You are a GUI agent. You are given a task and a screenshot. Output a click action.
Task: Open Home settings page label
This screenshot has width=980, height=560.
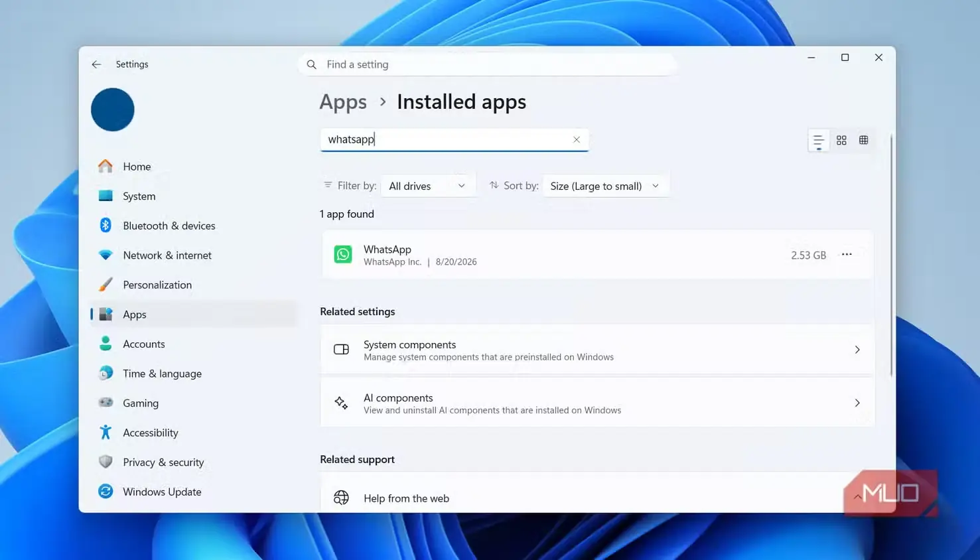(x=137, y=167)
